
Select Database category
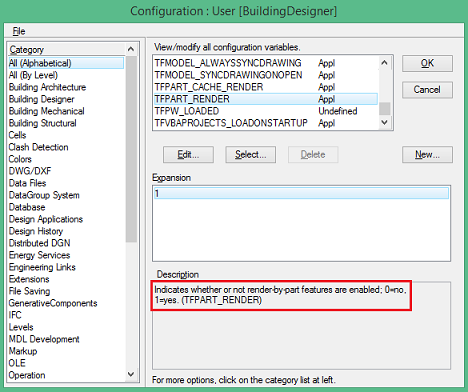coord(66,207)
